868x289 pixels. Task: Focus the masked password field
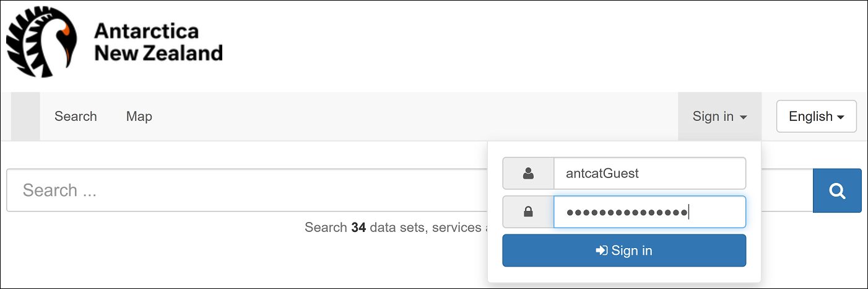(650, 212)
